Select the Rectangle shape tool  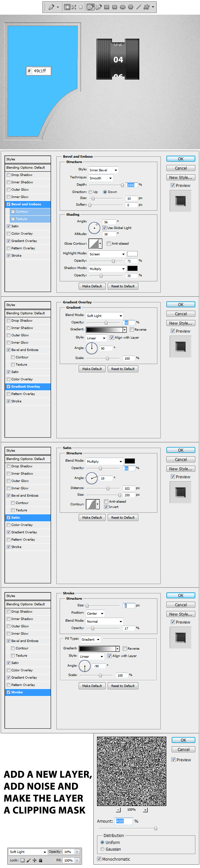click(x=107, y=7)
